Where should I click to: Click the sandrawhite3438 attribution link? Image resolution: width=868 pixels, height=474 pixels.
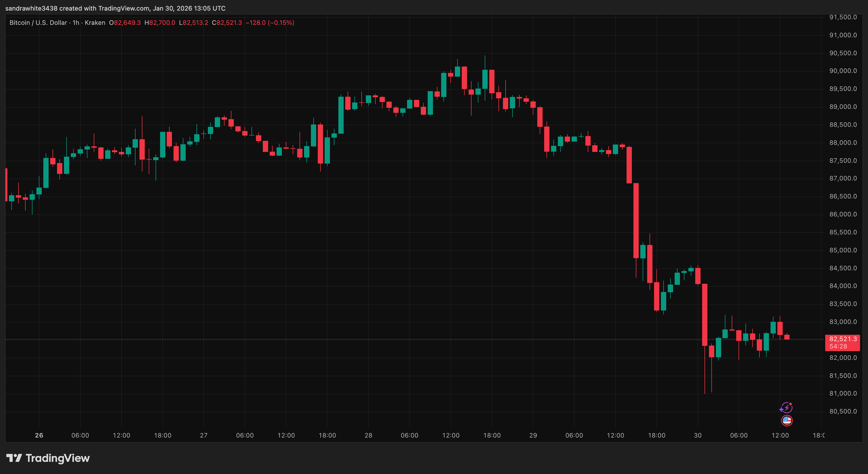(30, 8)
